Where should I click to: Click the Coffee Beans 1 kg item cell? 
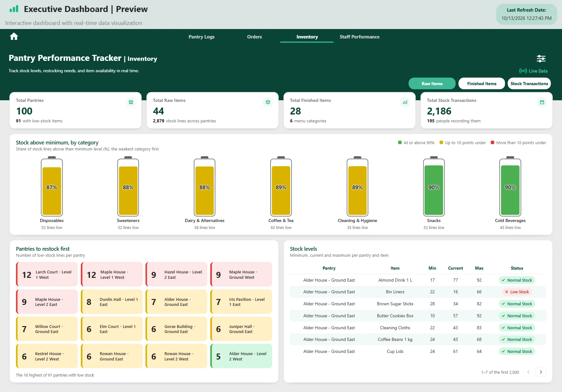pyautogui.click(x=395, y=339)
